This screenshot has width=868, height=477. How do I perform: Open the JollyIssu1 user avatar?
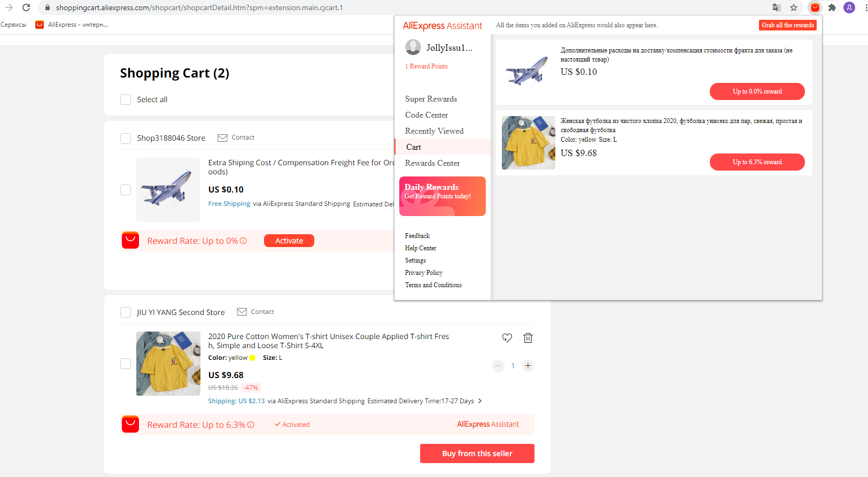[x=413, y=48]
